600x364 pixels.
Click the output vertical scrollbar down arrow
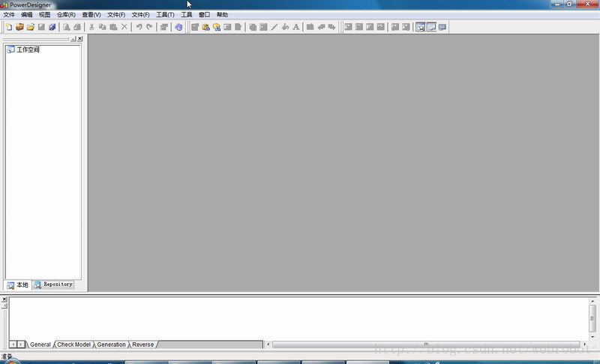[592, 337]
